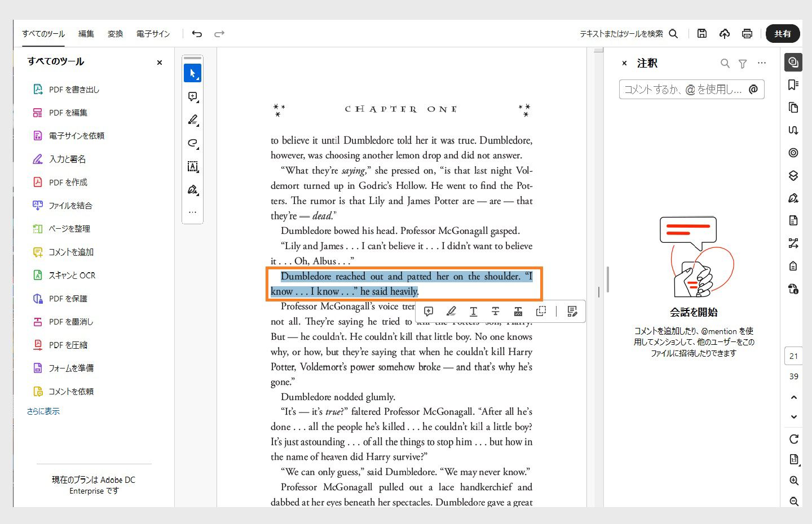Add a comment to the selected text
Viewport: 812px width, 524px height.
429,311
